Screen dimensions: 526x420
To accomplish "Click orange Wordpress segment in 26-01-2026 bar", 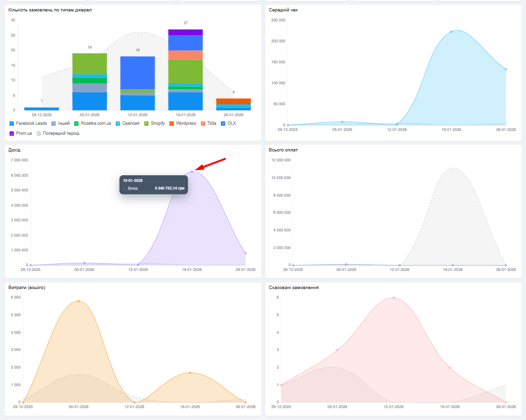I will coord(233,101).
